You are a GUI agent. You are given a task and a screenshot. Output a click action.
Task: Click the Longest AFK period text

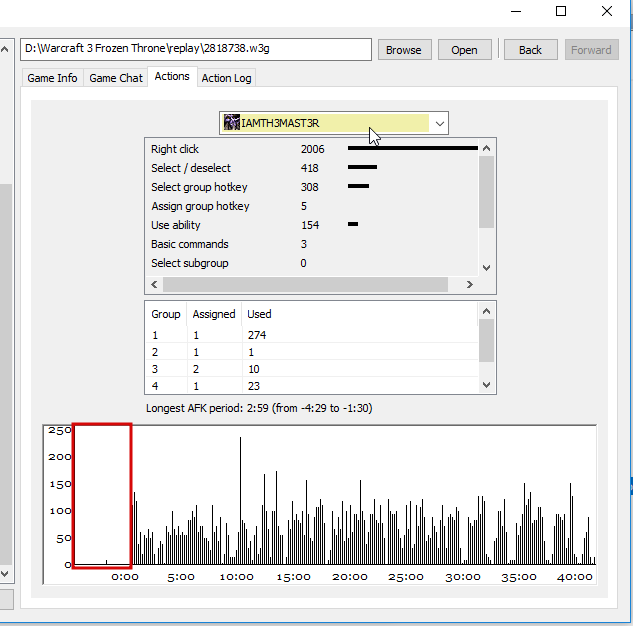(x=259, y=408)
